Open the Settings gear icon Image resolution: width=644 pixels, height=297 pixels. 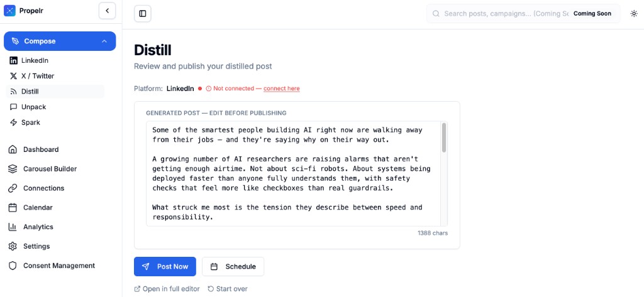point(12,246)
